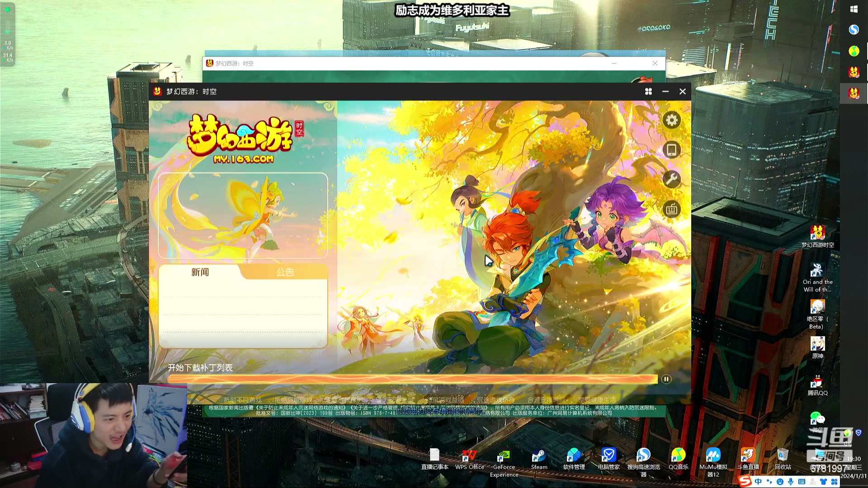The image size is (868, 488).
Task: Open the QQ音乐 desktop shortcut
Action: (678, 459)
